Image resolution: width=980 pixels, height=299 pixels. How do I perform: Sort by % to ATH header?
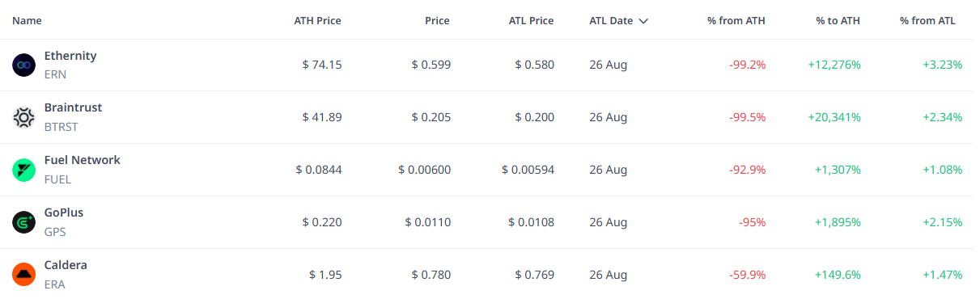coord(838,21)
